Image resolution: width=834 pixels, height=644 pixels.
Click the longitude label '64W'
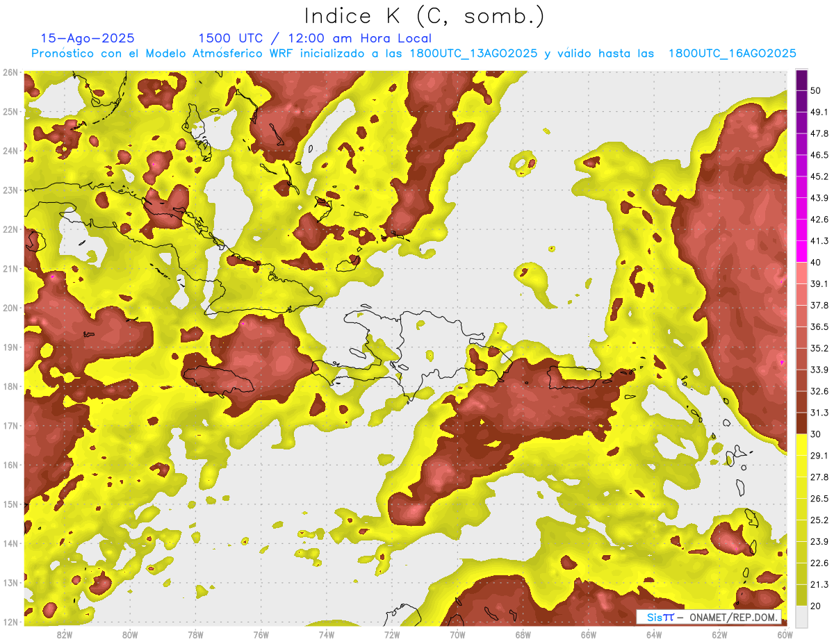(x=654, y=634)
